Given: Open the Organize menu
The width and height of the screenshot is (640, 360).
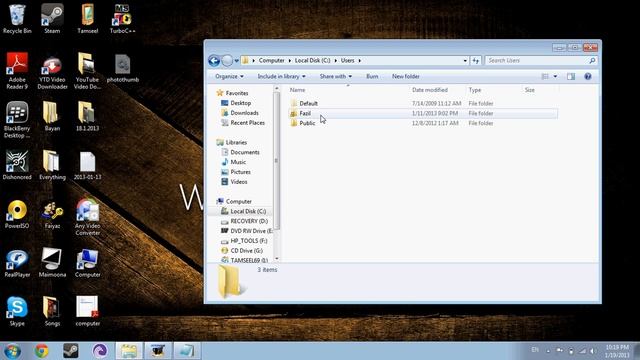Looking at the screenshot, I should pyautogui.click(x=229, y=76).
